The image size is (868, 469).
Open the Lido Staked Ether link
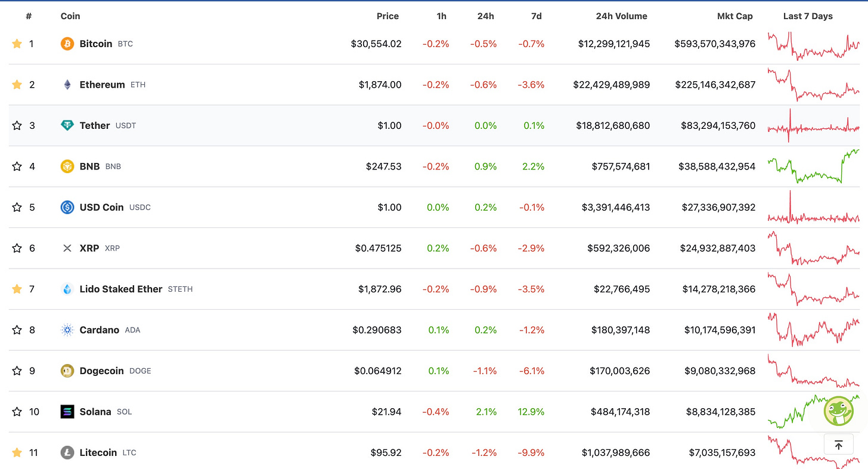pos(121,289)
